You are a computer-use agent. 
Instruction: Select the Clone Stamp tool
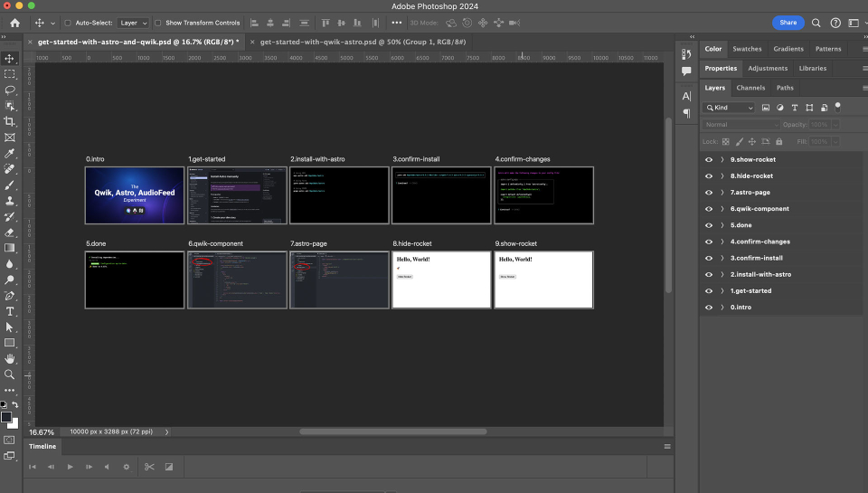[9, 201]
